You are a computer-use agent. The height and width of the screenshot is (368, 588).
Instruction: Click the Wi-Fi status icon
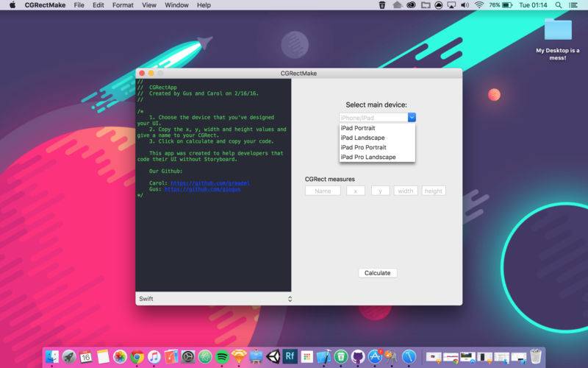(479, 5)
